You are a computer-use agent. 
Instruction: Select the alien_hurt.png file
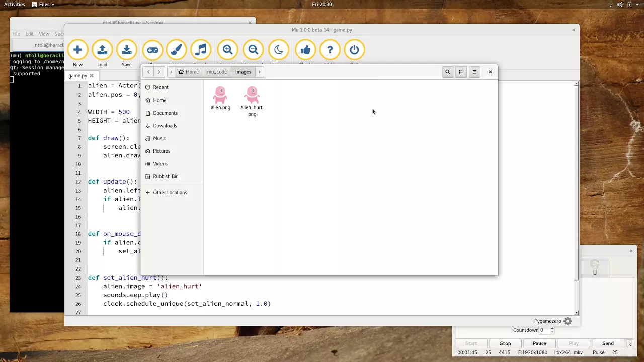pyautogui.click(x=252, y=101)
